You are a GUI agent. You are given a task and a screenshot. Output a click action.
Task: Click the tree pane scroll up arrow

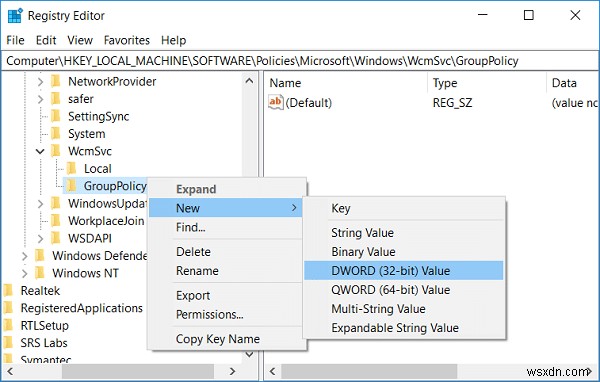[249, 81]
